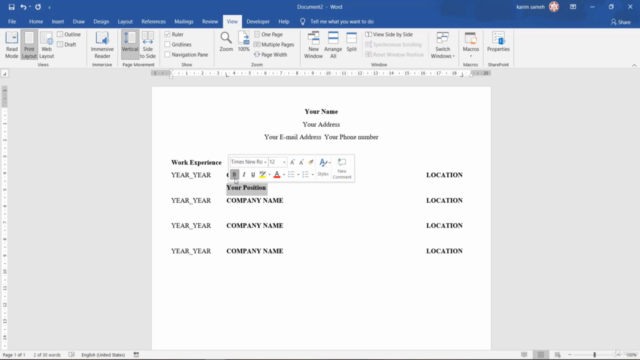Select Side to Side page movement
The image size is (640, 360).
(148, 44)
